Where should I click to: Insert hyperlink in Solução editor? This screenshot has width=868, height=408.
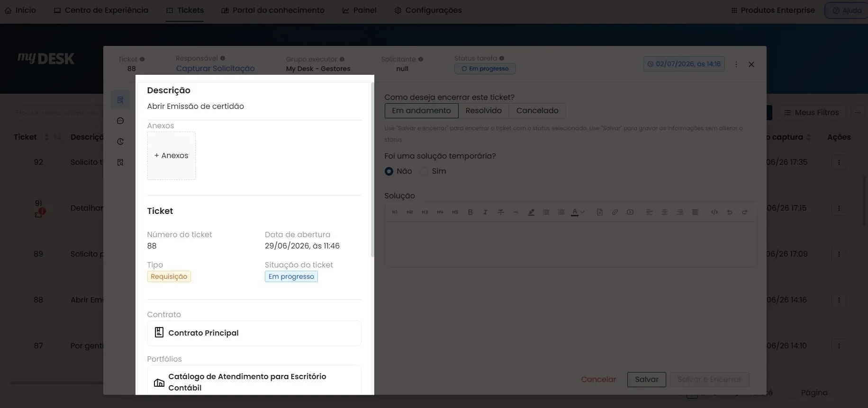click(615, 212)
